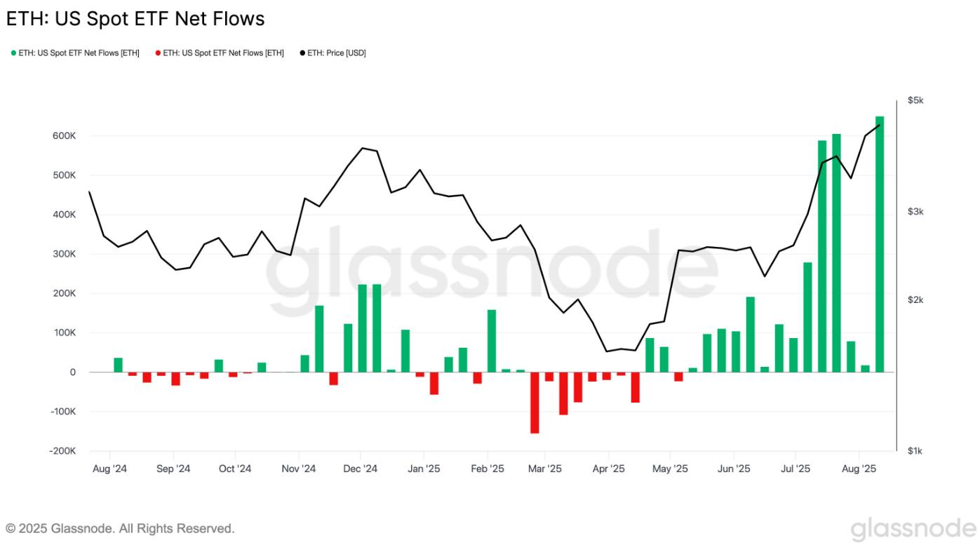Image resolution: width=980 pixels, height=545 pixels.
Task: Click the tallest green bar in August '25
Action: (x=880, y=244)
